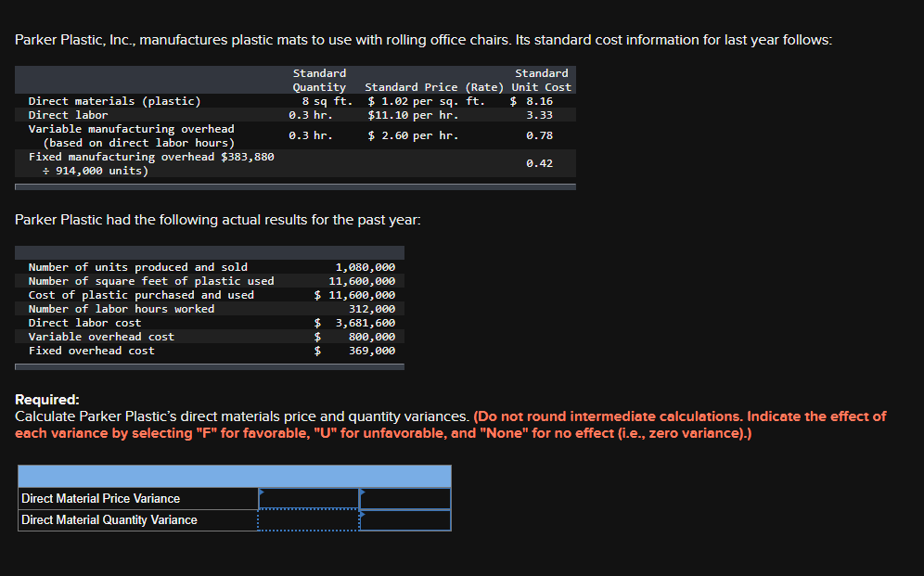Click the 'Direct labor cost' label
924x576 pixels.
[x=84, y=323]
